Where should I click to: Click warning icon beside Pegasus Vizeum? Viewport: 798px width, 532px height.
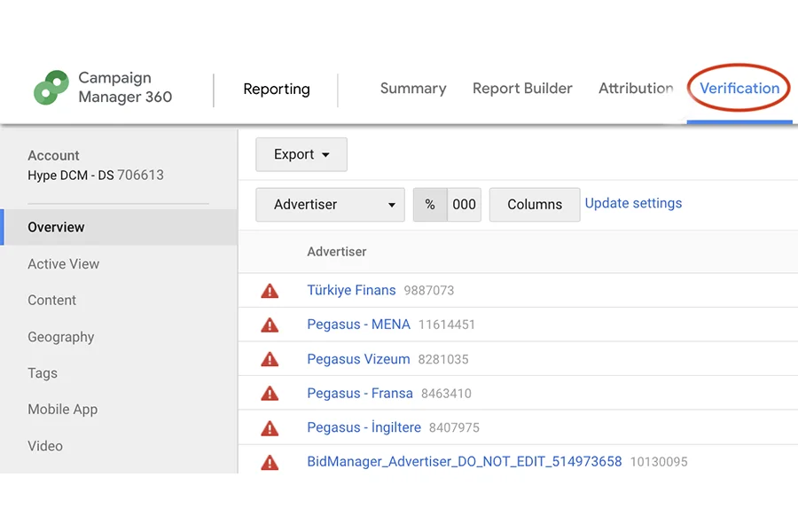click(270, 359)
